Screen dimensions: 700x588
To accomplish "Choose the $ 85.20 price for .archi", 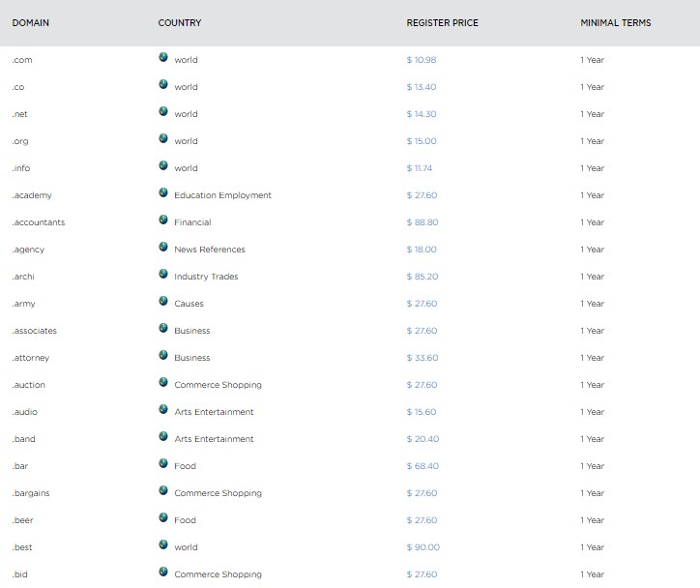I will (423, 277).
